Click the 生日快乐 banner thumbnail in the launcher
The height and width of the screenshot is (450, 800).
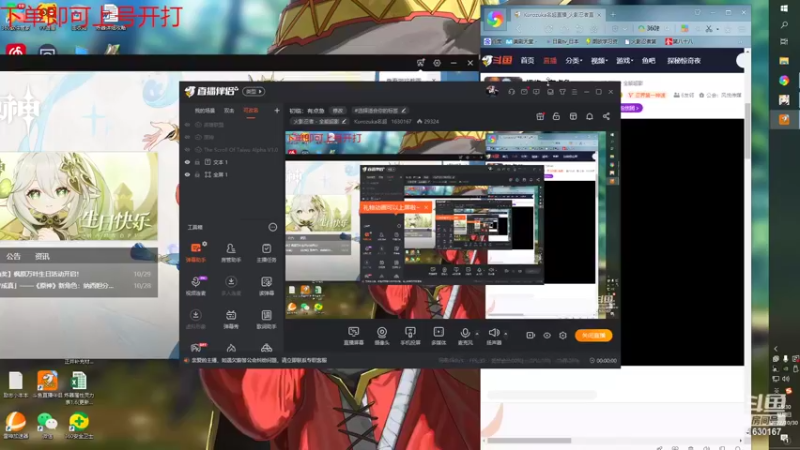tap(79, 196)
